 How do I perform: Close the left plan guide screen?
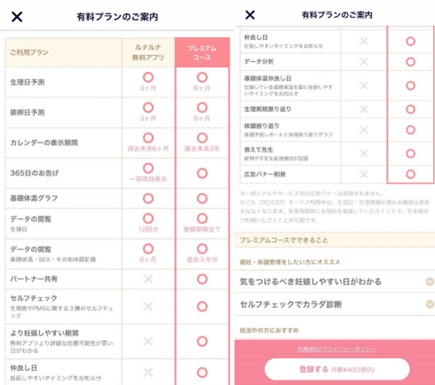[x=17, y=17]
